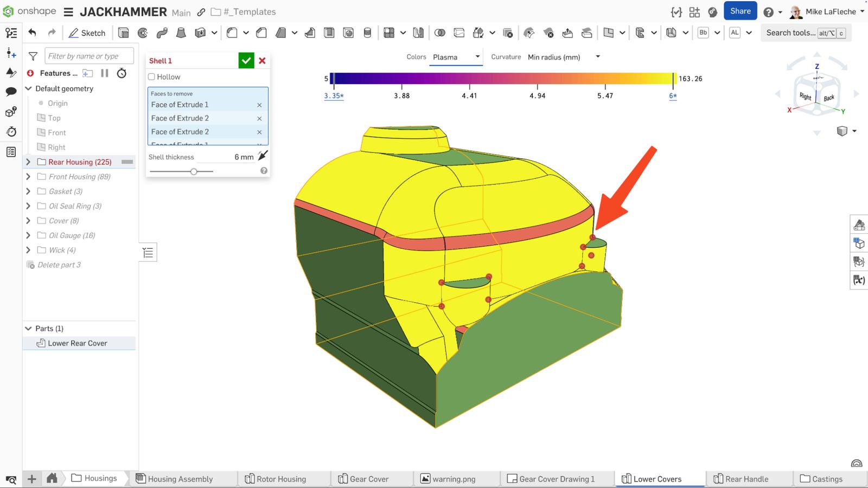Open the Colors Plasma dropdown

[456, 57]
